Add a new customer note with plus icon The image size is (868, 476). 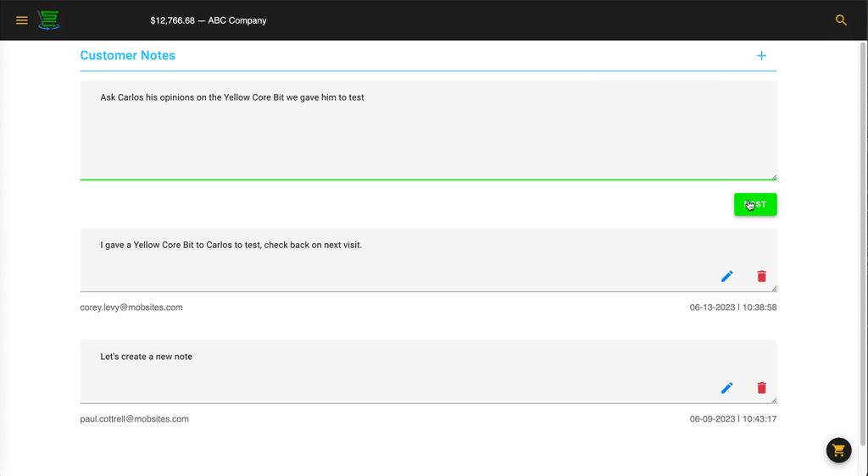pyautogui.click(x=761, y=56)
